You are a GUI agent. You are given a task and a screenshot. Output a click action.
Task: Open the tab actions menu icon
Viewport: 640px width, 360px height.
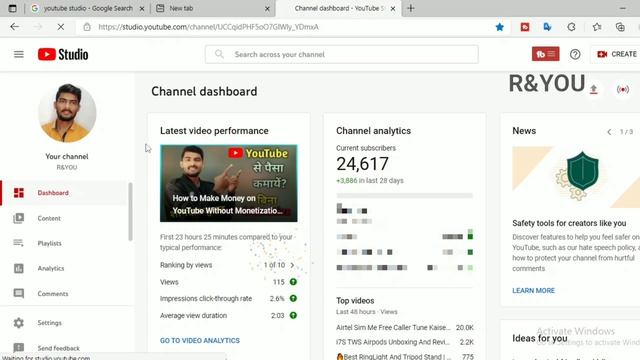(x=13, y=8)
